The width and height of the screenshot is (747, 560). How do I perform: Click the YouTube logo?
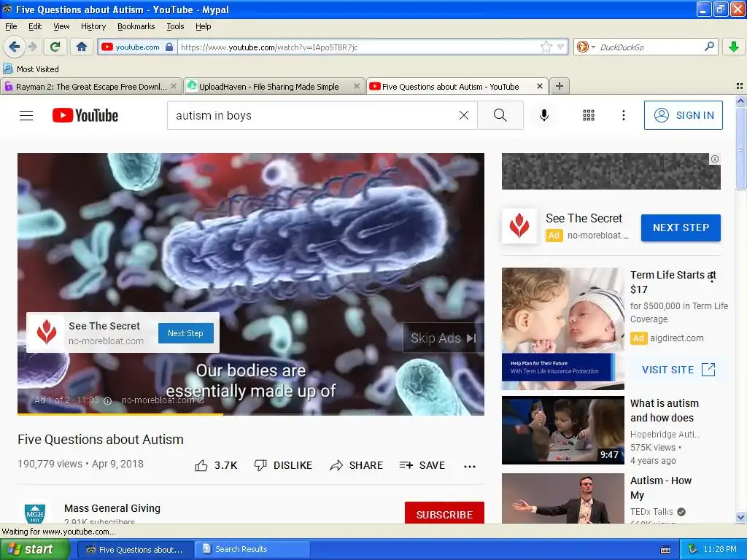[85, 115]
